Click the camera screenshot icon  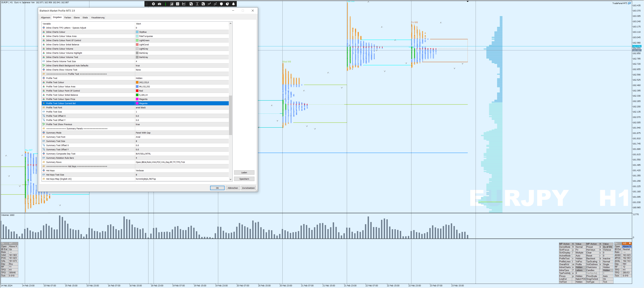coord(159,4)
